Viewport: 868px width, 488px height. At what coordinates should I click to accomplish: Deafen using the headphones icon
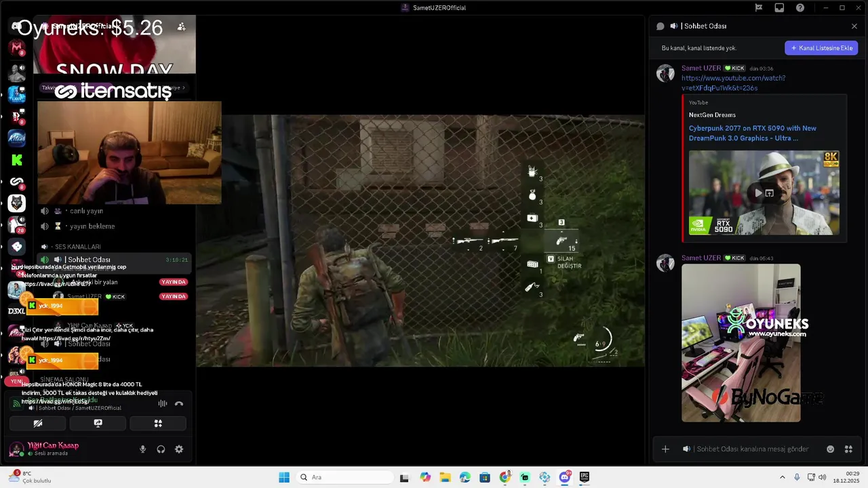(161, 449)
